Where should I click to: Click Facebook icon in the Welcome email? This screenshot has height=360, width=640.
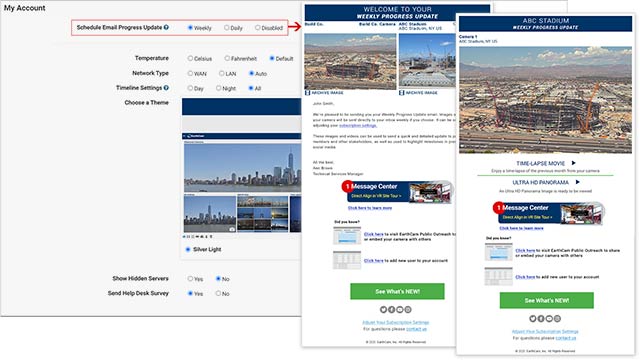(x=391, y=309)
